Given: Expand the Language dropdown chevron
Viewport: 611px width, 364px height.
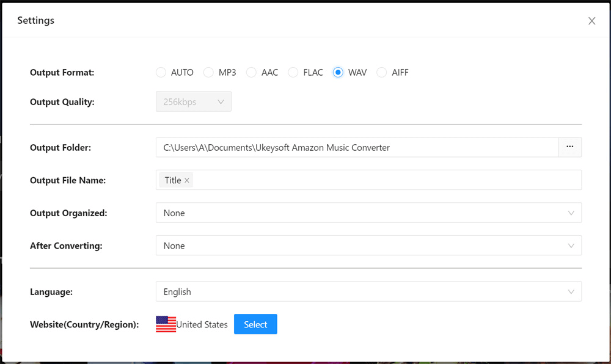Looking at the screenshot, I should point(571,291).
